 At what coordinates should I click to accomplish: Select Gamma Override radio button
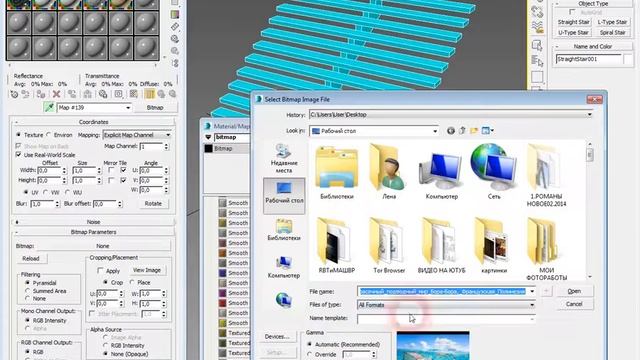click(309, 354)
